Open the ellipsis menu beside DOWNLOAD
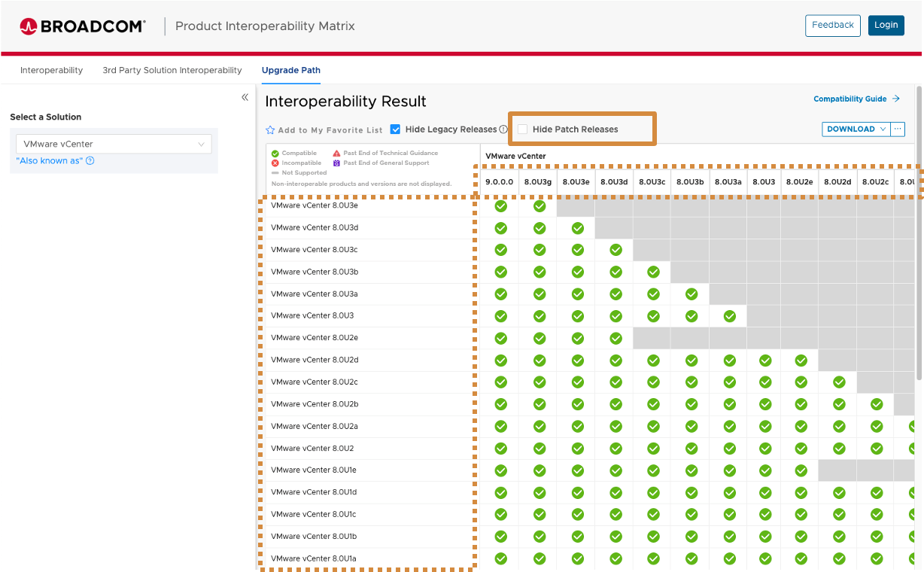Viewport: 924px width, 572px height. point(898,129)
